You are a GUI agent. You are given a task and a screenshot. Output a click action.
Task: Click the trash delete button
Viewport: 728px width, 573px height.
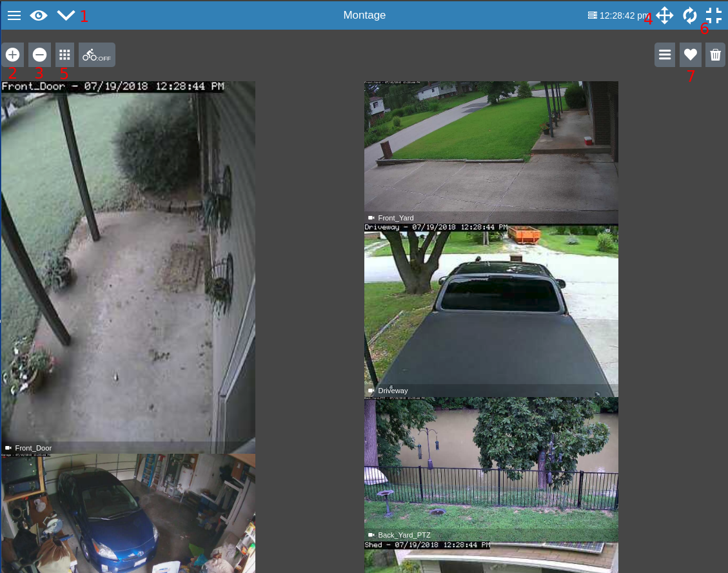tap(716, 55)
